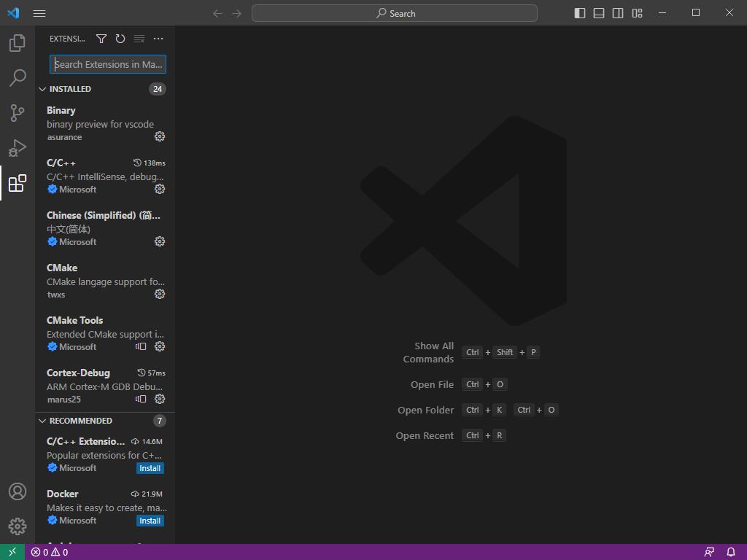Toggle the secondary side bar layout button
The image size is (747, 560).
click(x=618, y=13)
